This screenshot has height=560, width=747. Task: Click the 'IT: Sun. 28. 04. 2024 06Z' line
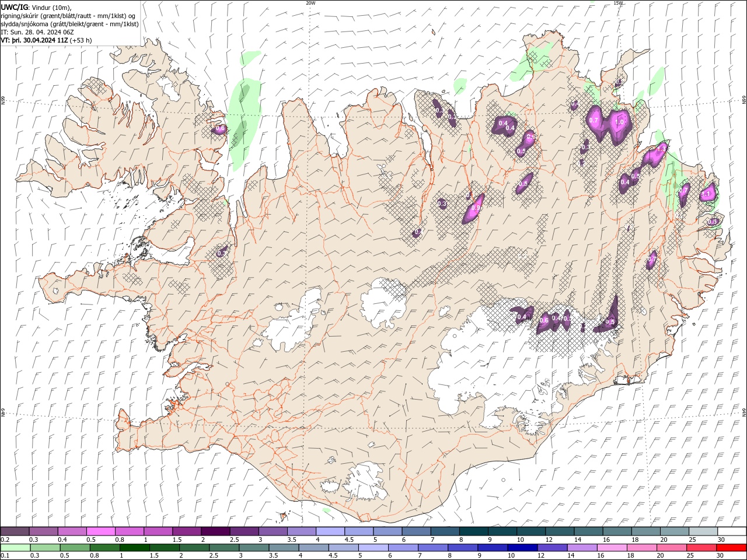coord(37,32)
